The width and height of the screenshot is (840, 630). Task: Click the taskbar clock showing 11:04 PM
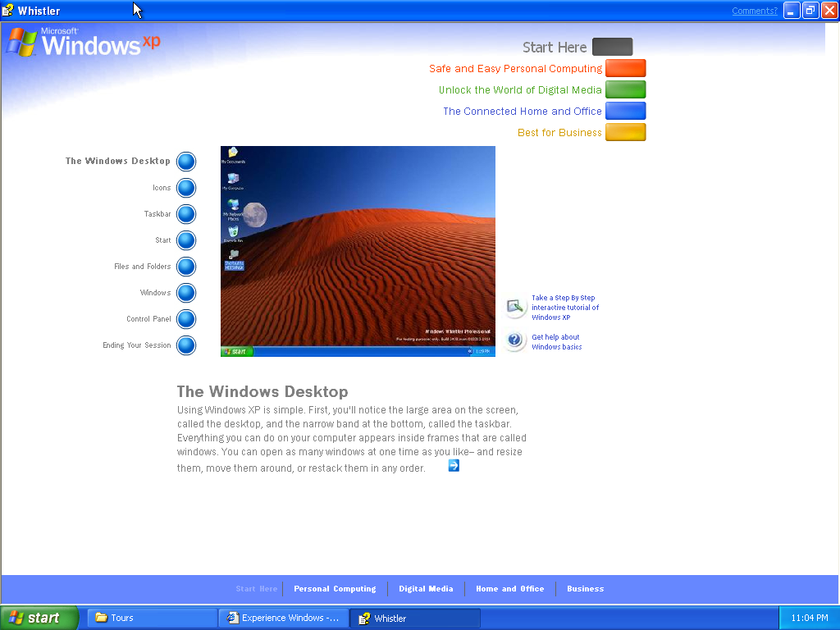tap(810, 618)
